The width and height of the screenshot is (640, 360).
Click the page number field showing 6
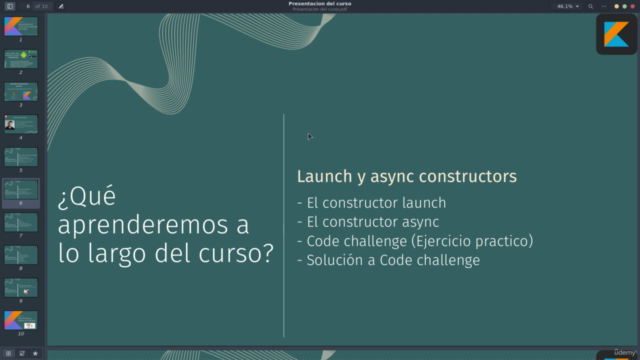[x=28, y=6]
